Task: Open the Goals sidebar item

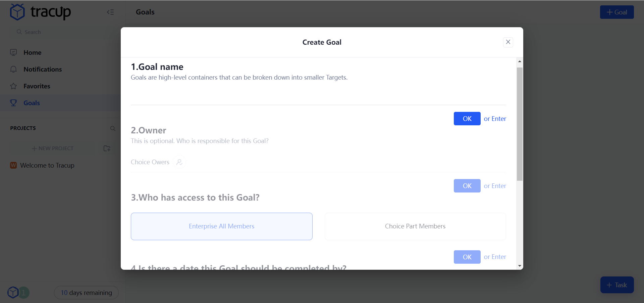Action: [32, 103]
